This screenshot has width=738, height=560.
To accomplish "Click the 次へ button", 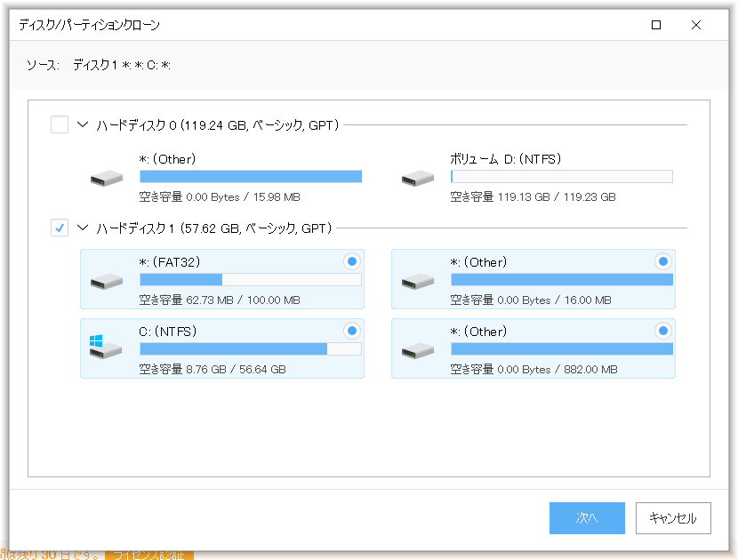I will click(x=587, y=517).
